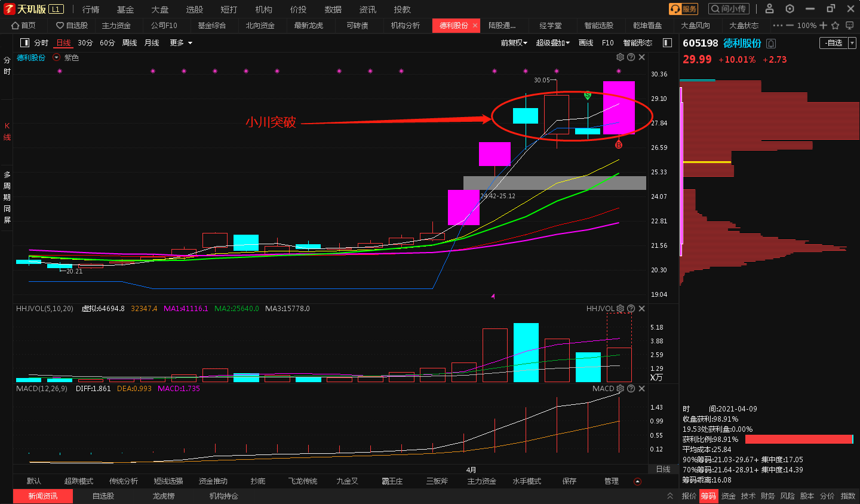The image size is (860, 504).
Task: Switch right panel to 筹码 tab
Action: click(708, 496)
